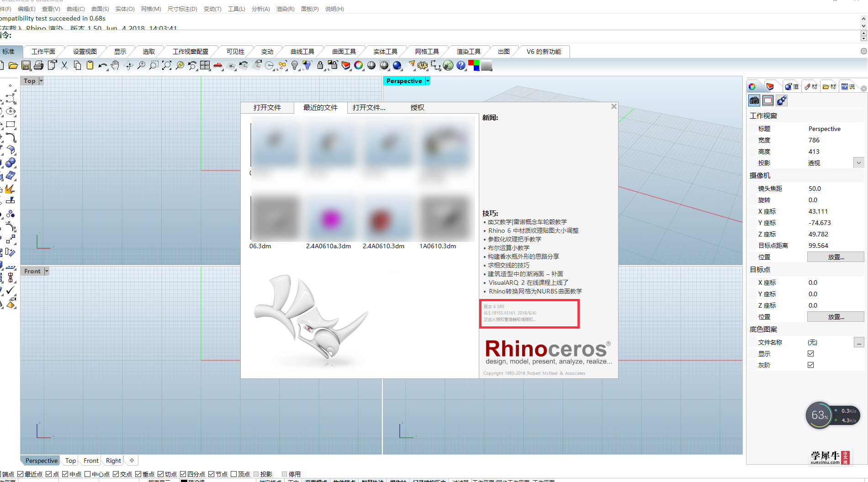
Task: Print using the printer toolbar icon
Action: pyautogui.click(x=39, y=66)
